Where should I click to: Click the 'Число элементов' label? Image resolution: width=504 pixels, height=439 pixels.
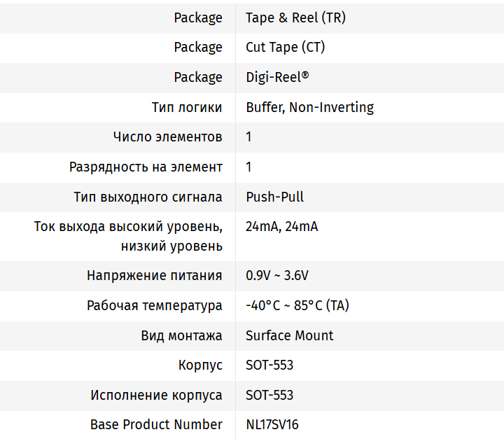tap(168, 137)
